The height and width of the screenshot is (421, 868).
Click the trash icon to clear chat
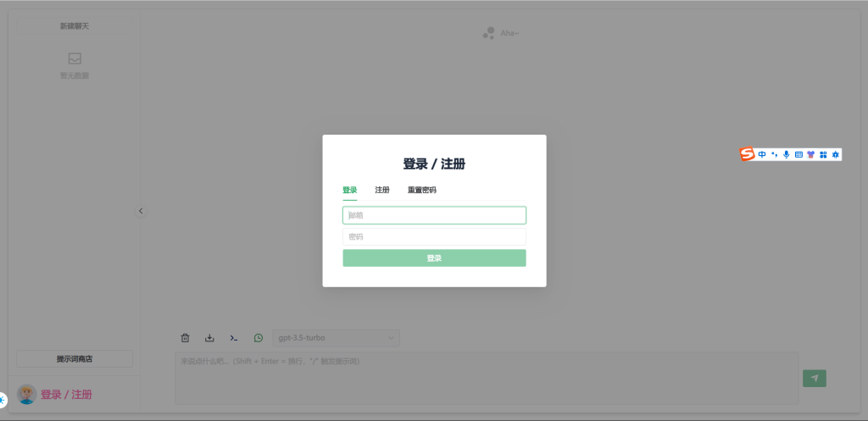(186, 338)
